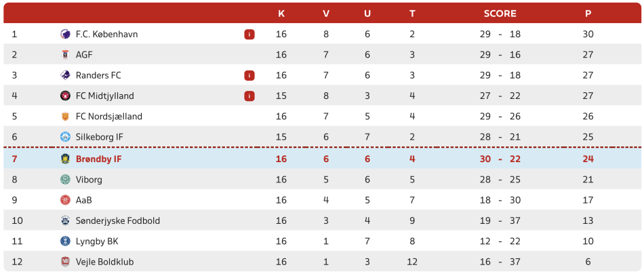Screen dimensions: 644x278
Task: Click the Viborg club logo
Action: [x=65, y=180]
